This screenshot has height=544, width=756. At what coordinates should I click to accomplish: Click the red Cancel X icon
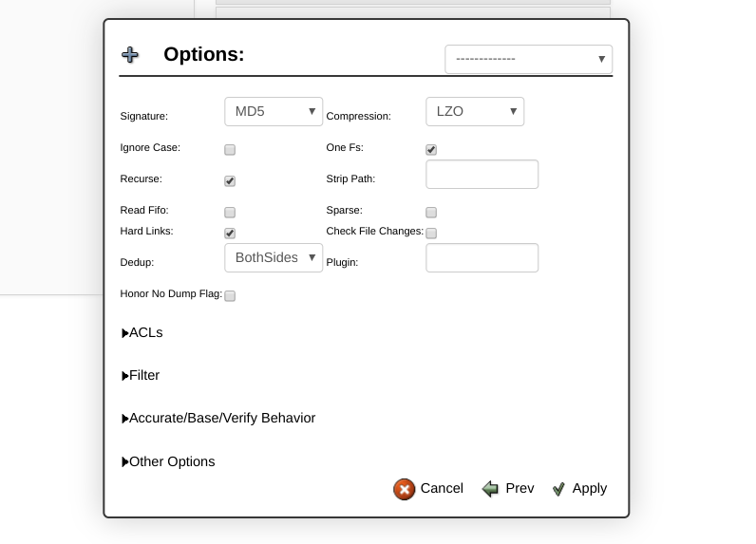point(404,490)
